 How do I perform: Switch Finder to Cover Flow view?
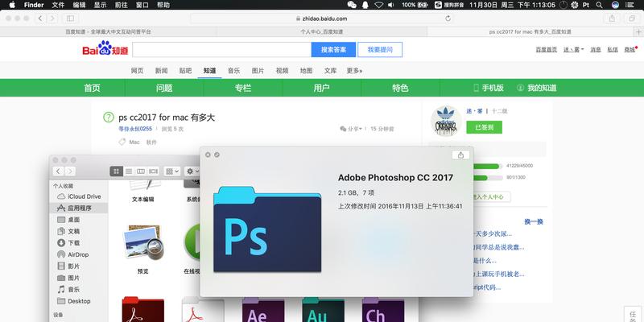coord(153,171)
